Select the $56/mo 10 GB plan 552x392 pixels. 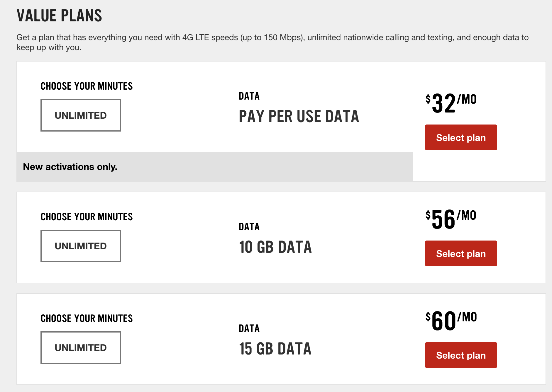[461, 254]
